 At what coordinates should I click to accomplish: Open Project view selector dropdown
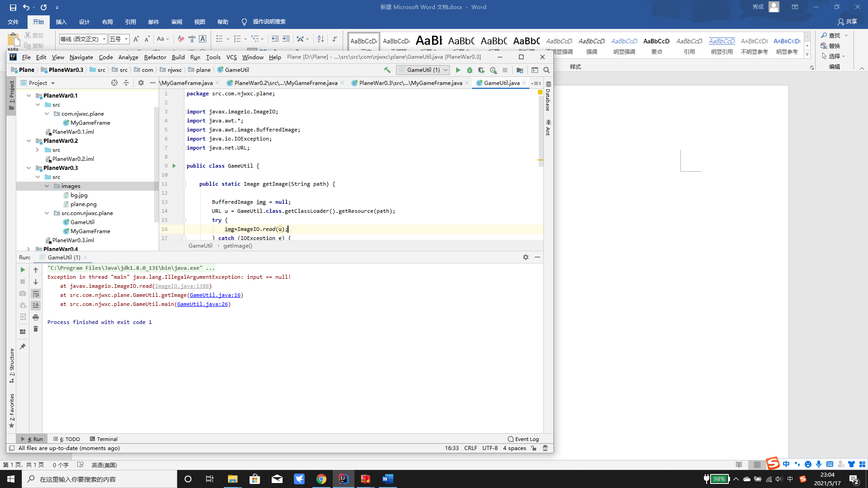pyautogui.click(x=53, y=83)
